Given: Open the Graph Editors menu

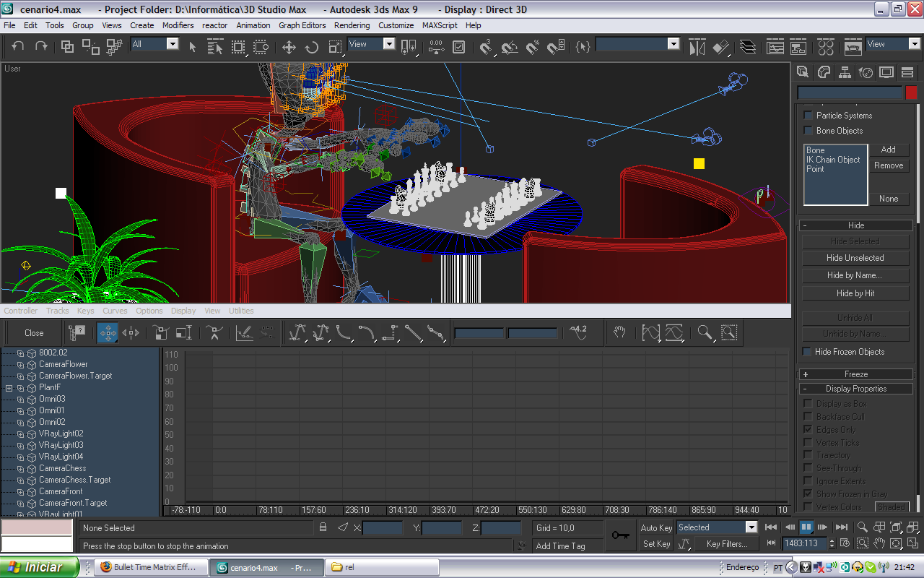Looking at the screenshot, I should tap(302, 25).
